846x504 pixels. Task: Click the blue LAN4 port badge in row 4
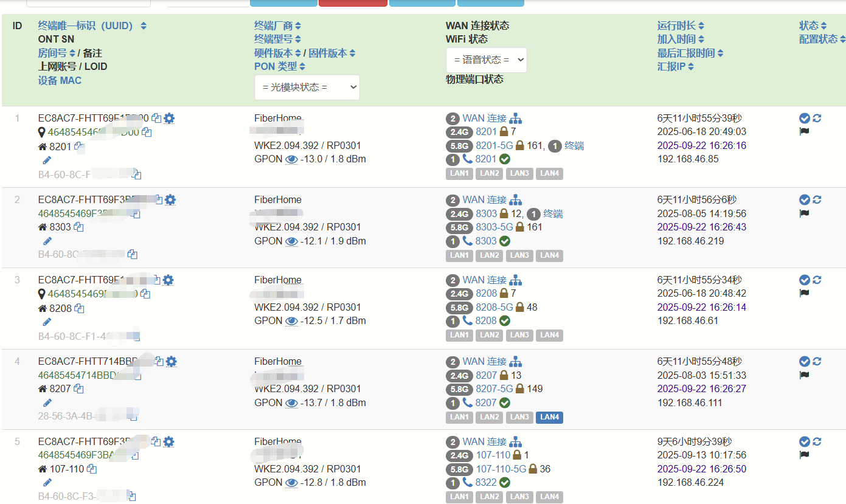pyautogui.click(x=549, y=417)
